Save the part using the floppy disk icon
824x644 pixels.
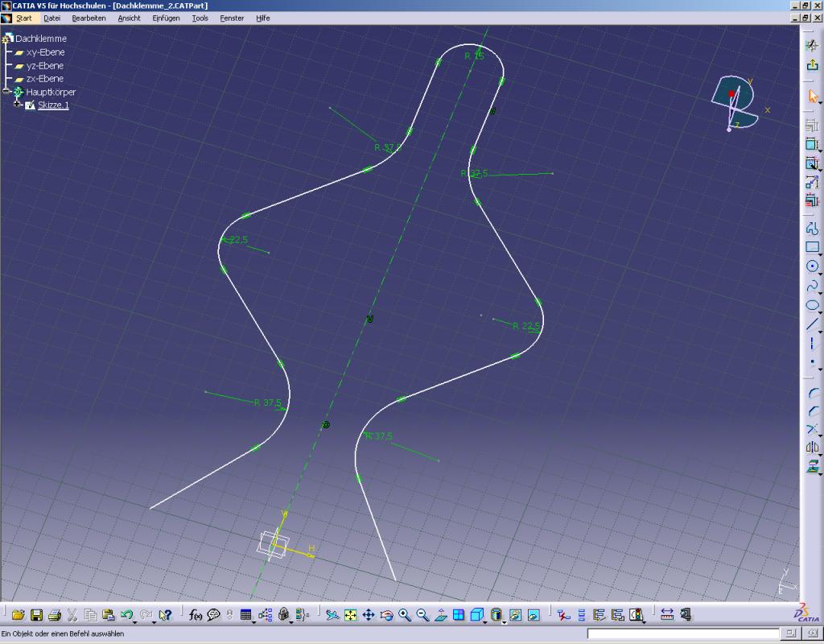tap(36, 614)
